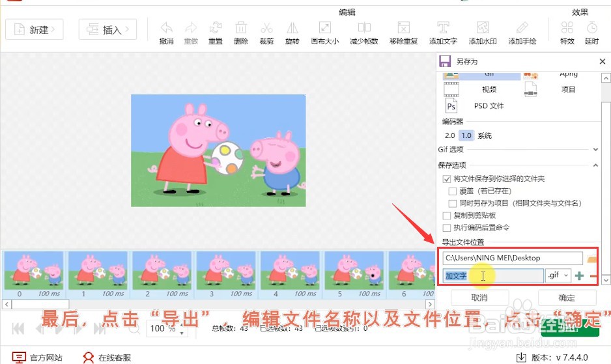Select encoder 1.0 option
This screenshot has height=364, width=611.
pos(466,135)
